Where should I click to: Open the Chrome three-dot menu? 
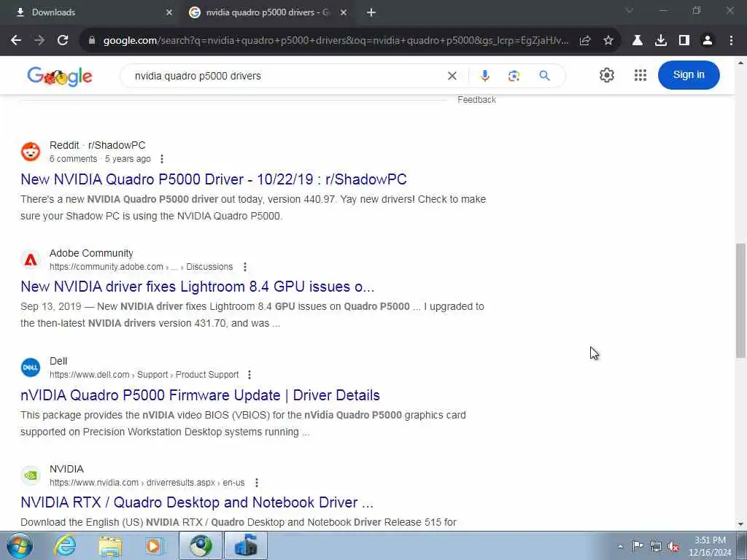point(731,41)
